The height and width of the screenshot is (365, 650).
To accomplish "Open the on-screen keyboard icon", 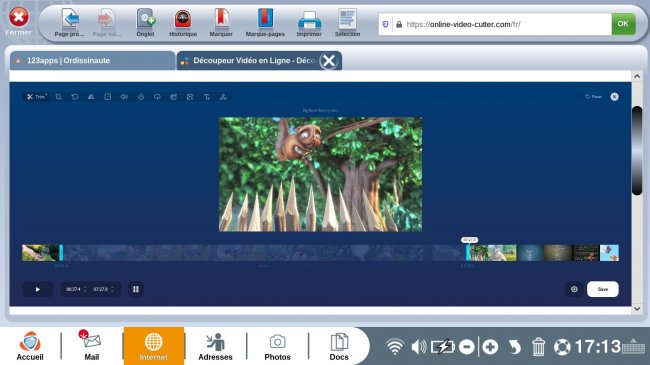I will click(x=633, y=346).
